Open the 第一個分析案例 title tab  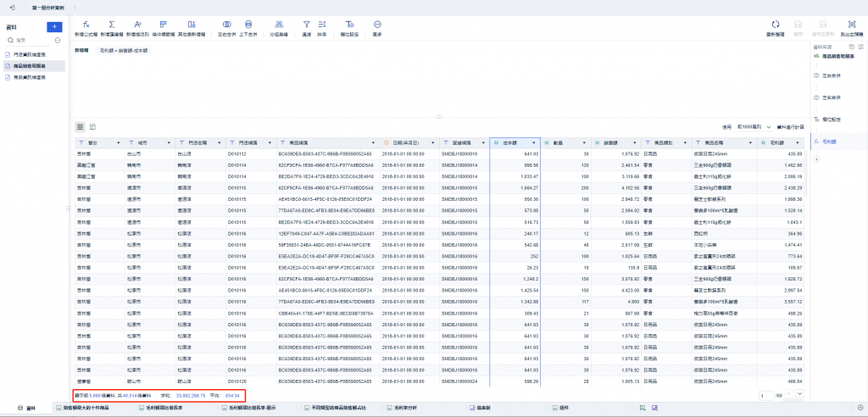coord(47,7)
